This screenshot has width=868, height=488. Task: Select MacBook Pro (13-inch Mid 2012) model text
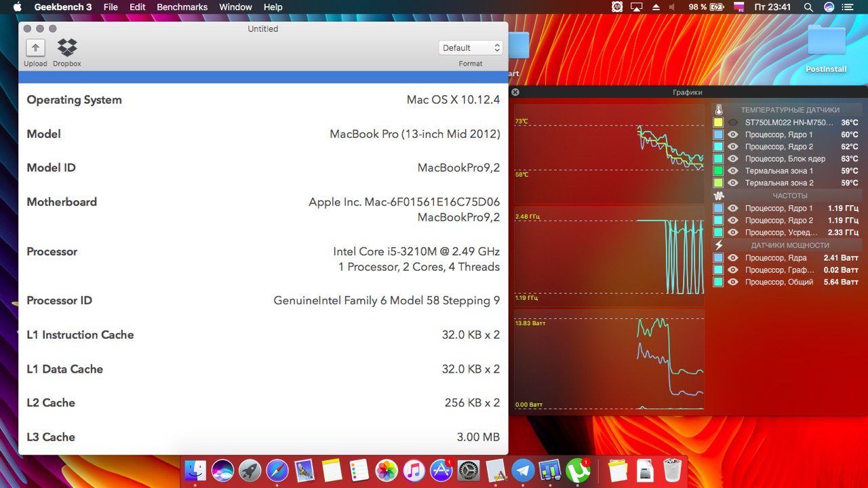pyautogui.click(x=415, y=134)
